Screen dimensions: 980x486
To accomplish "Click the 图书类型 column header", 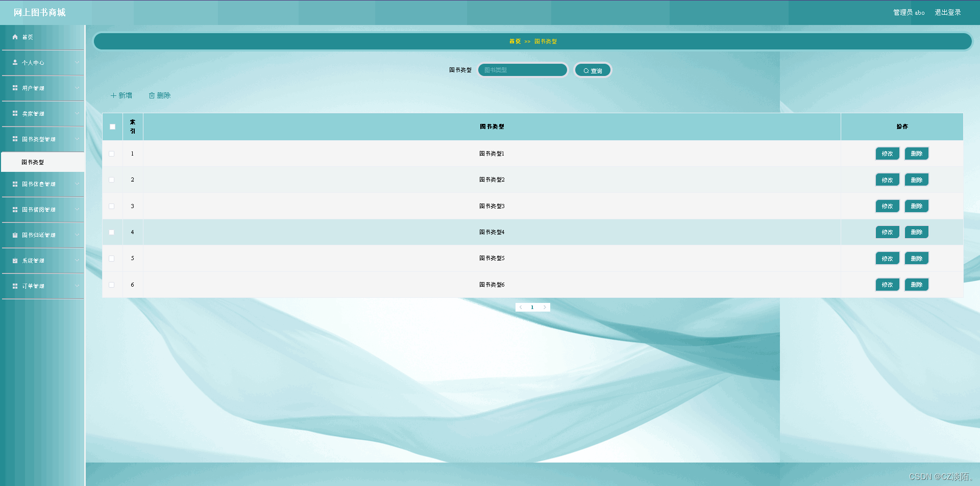I will [492, 126].
